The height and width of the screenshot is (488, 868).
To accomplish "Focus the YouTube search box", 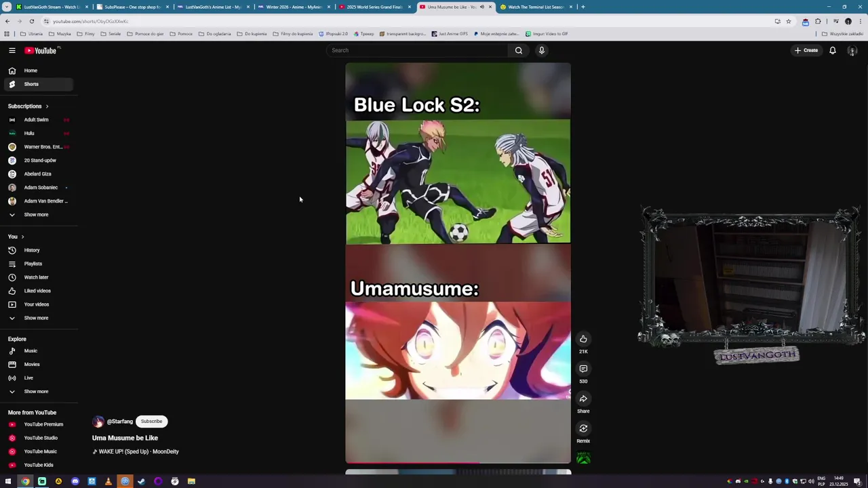I will pyautogui.click(x=417, y=50).
